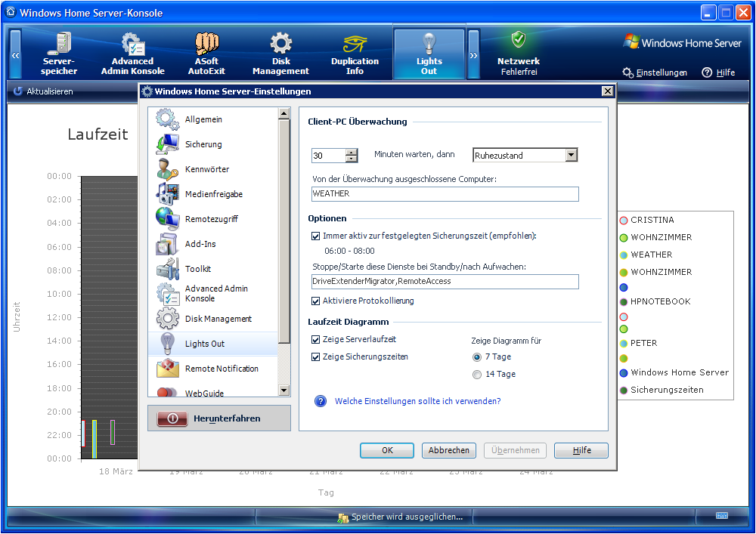Toggle Immer aktiv zur festgelegten Sicherungszeit checkbox
The image size is (756, 534).
point(315,236)
